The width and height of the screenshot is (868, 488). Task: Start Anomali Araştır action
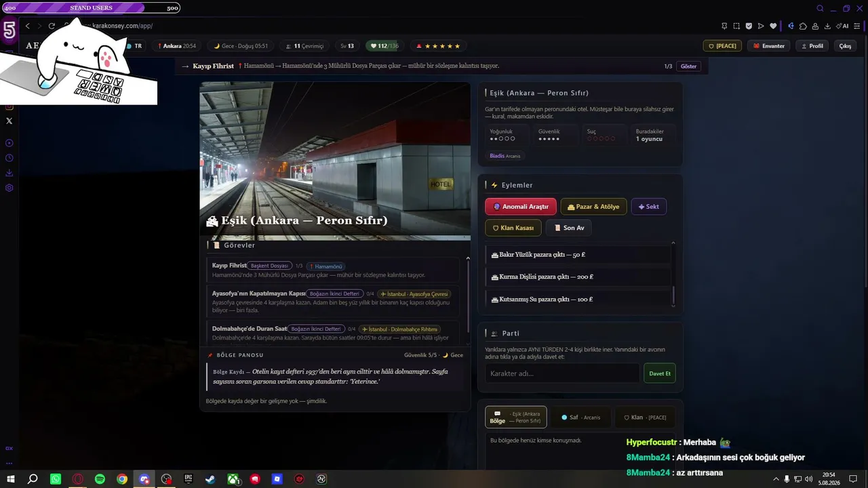pos(521,207)
